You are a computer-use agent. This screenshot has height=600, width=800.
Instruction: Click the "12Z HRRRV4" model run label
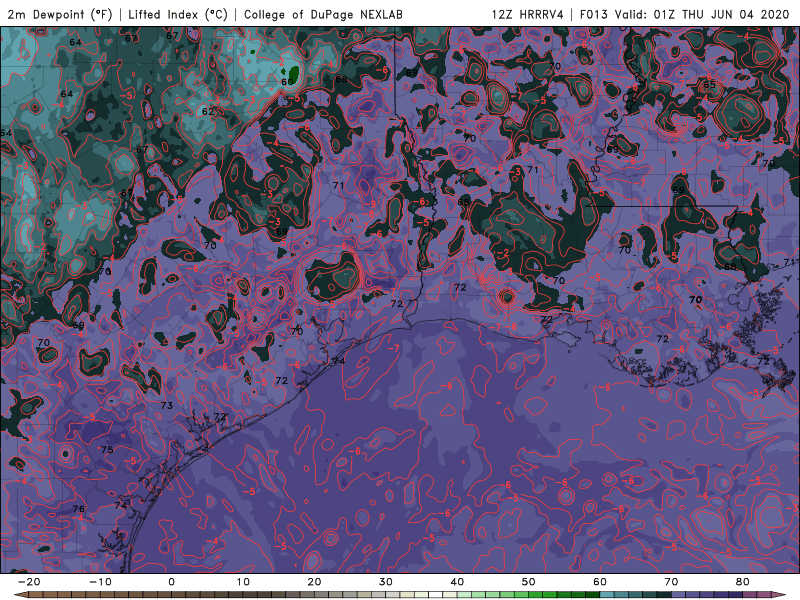tap(528, 14)
